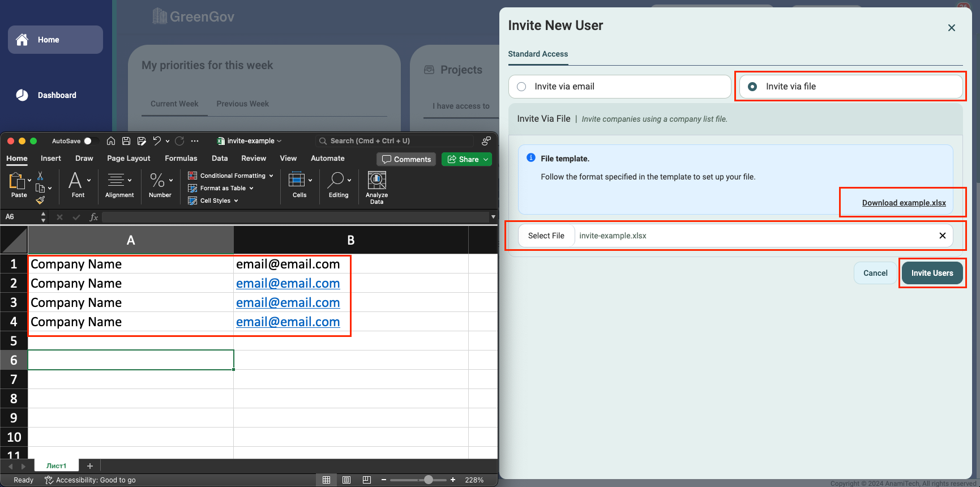980x487 pixels.
Task: Click the Insert Function fx icon
Action: click(x=94, y=217)
